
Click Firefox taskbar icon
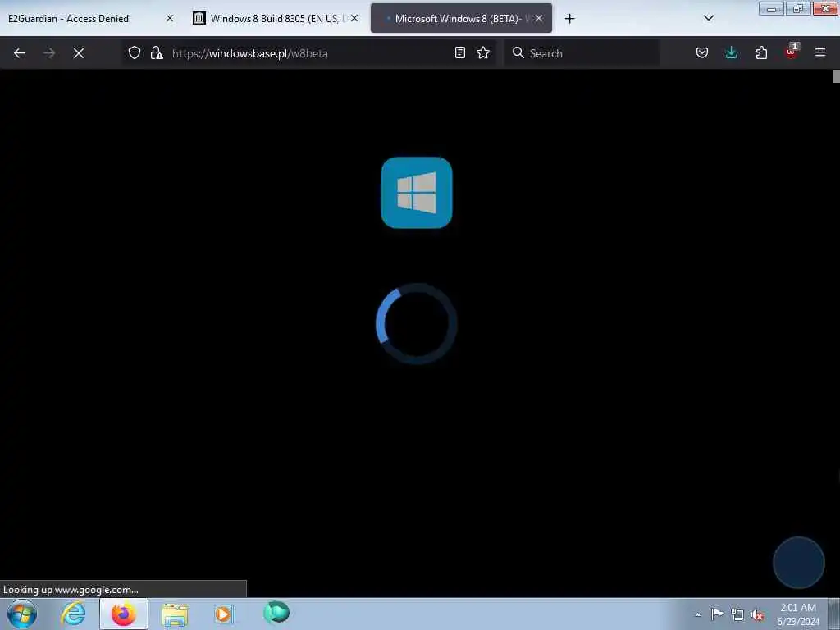coord(123,614)
